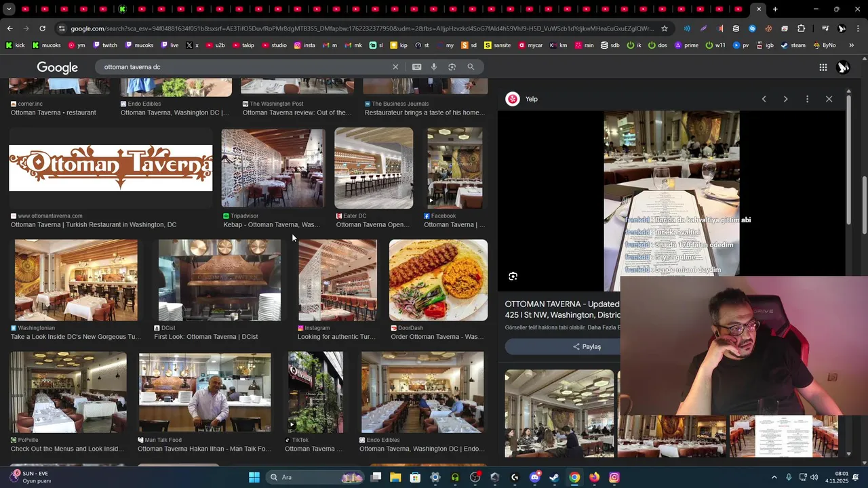This screenshot has height=488, width=868.
Task: Open the on-screen keyboard input tool
Action: point(416,67)
